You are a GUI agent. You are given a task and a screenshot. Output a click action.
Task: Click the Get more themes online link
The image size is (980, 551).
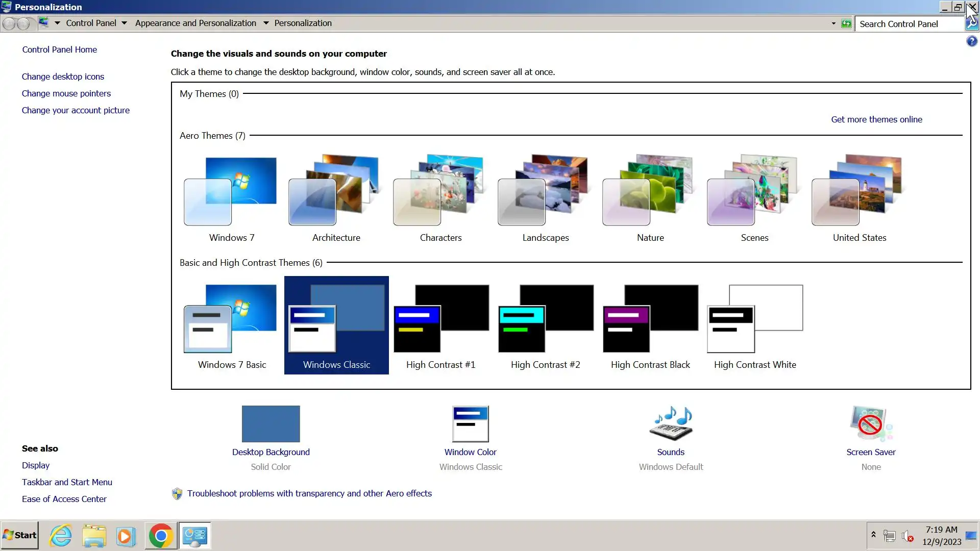point(876,119)
